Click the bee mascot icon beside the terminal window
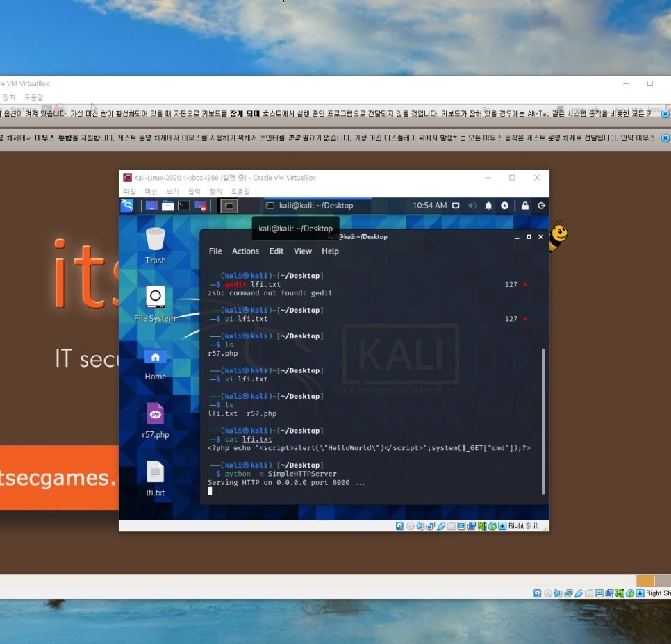 pos(558,236)
